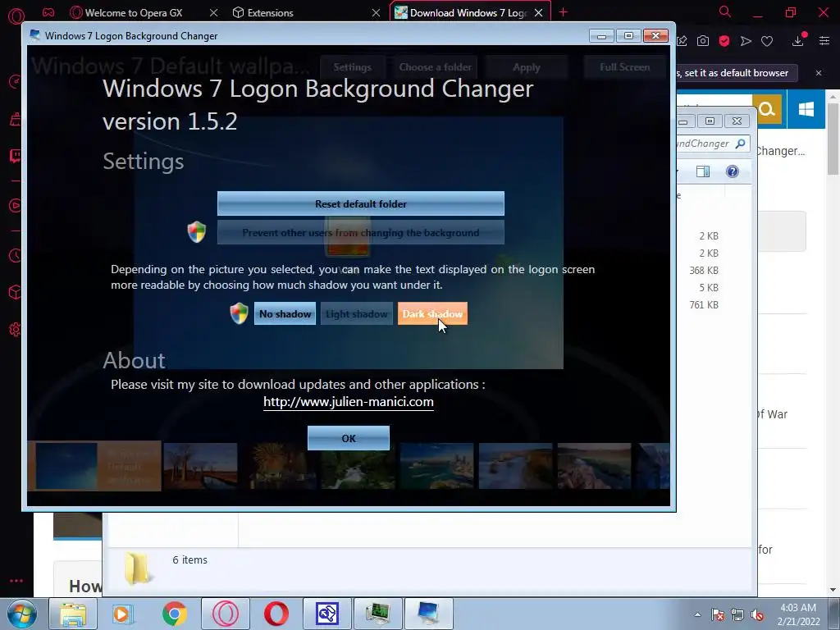Click the Reset default folder button

(361, 203)
